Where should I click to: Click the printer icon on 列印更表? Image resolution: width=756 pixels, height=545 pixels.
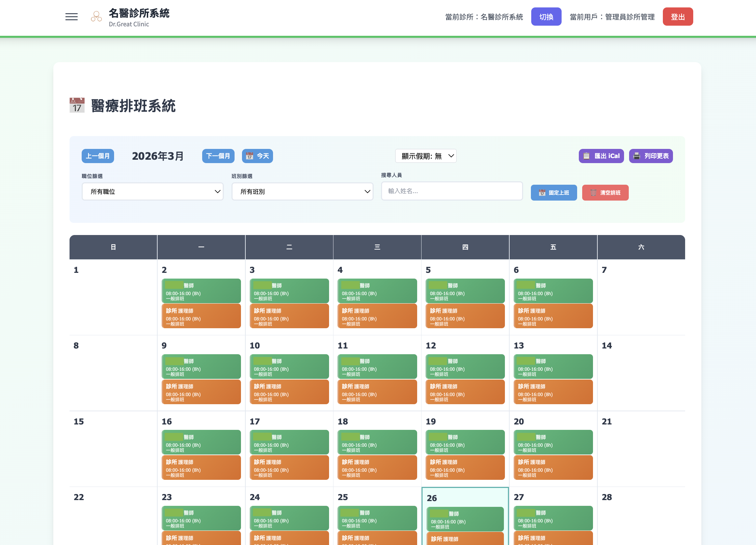tap(637, 156)
